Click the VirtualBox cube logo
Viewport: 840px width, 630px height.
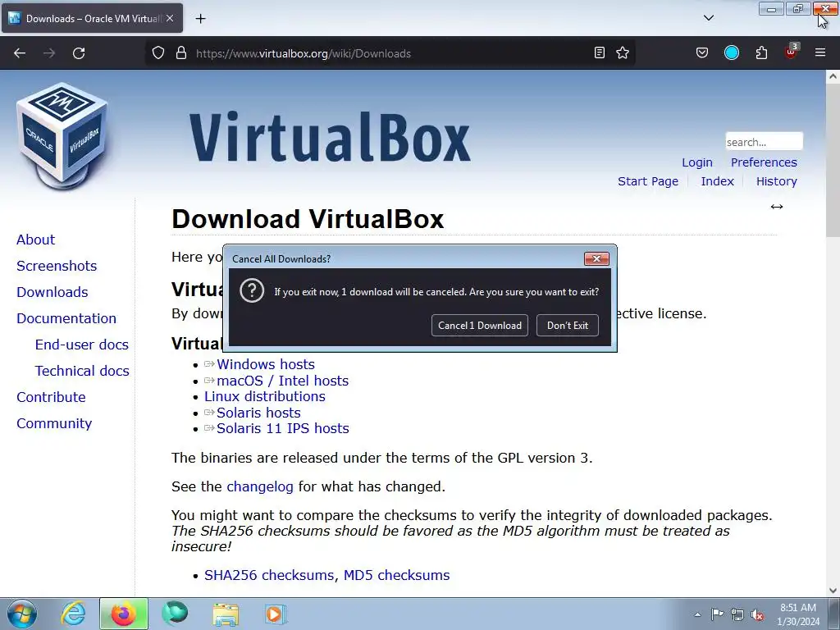pyautogui.click(x=62, y=136)
